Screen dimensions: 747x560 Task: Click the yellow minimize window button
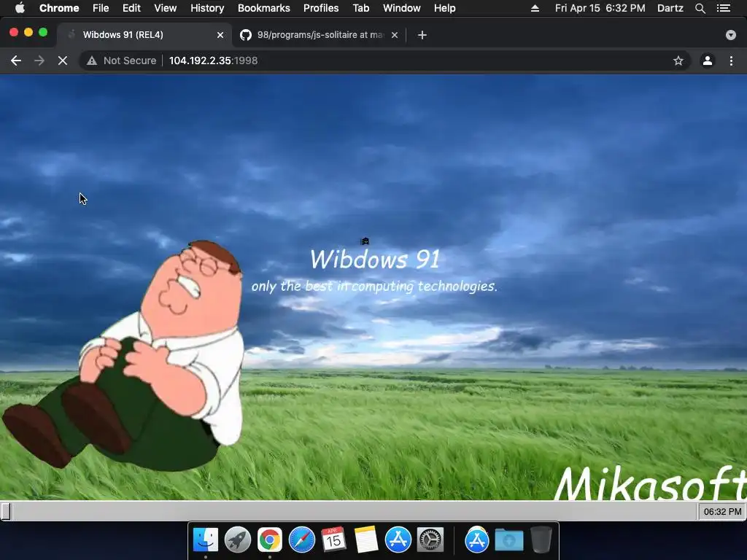tap(28, 32)
